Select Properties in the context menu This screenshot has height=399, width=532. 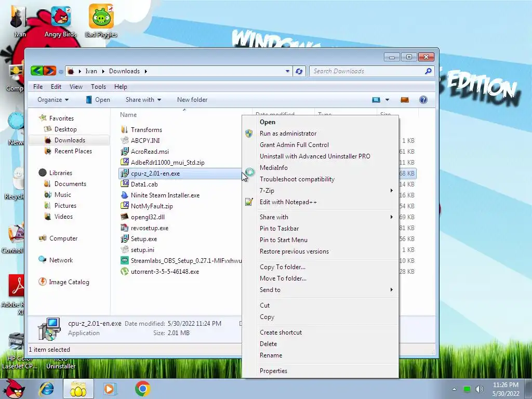click(273, 371)
